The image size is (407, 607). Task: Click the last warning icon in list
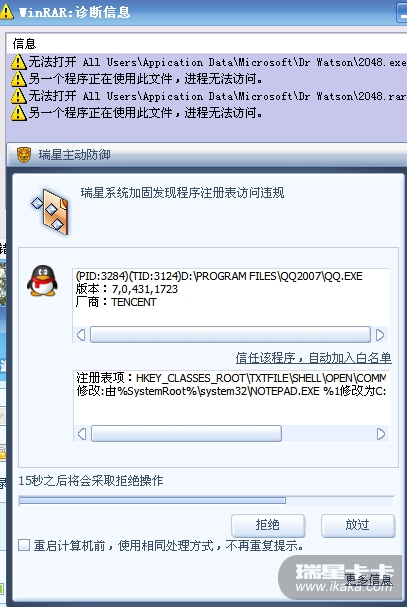[x=18, y=113]
